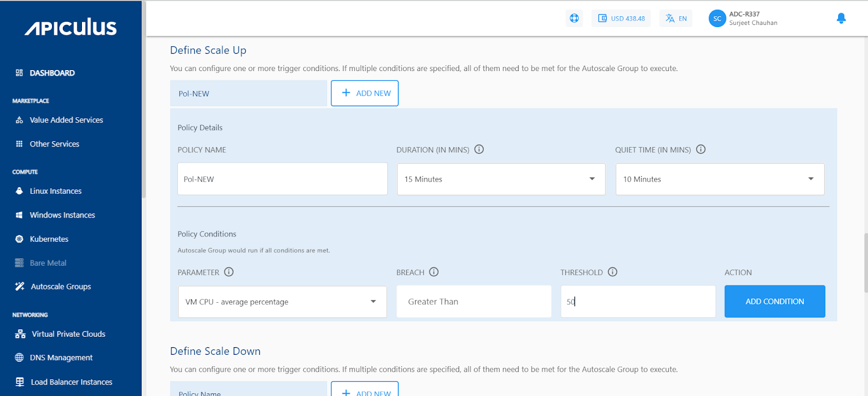
Task: Open Autoscale Groups in the sidebar
Action: click(61, 286)
